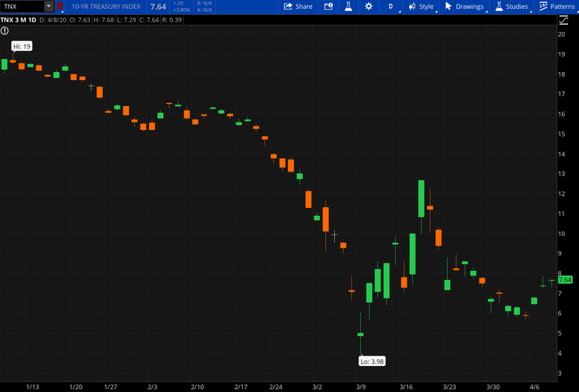Click the 20 level on price axis

[562, 34]
